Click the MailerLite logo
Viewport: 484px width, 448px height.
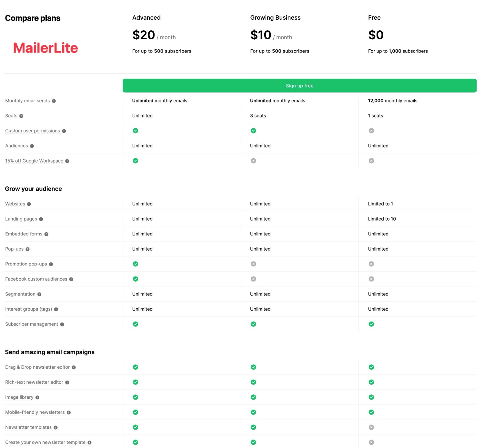(x=45, y=48)
